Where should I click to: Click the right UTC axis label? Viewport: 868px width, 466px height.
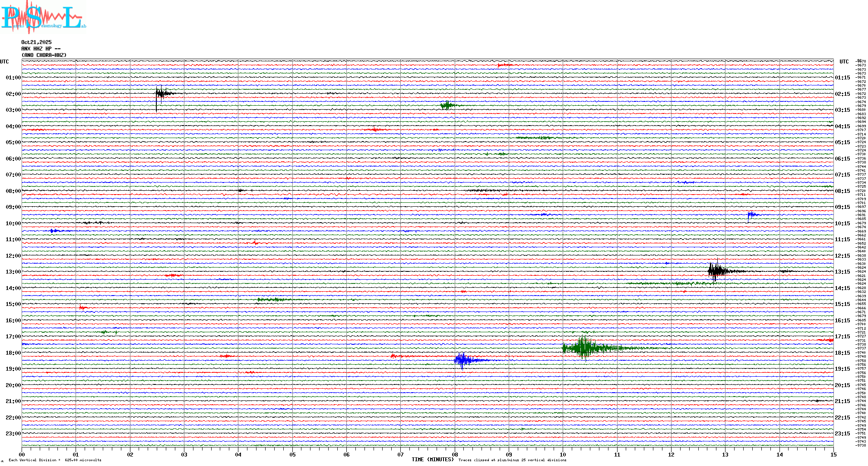[844, 62]
